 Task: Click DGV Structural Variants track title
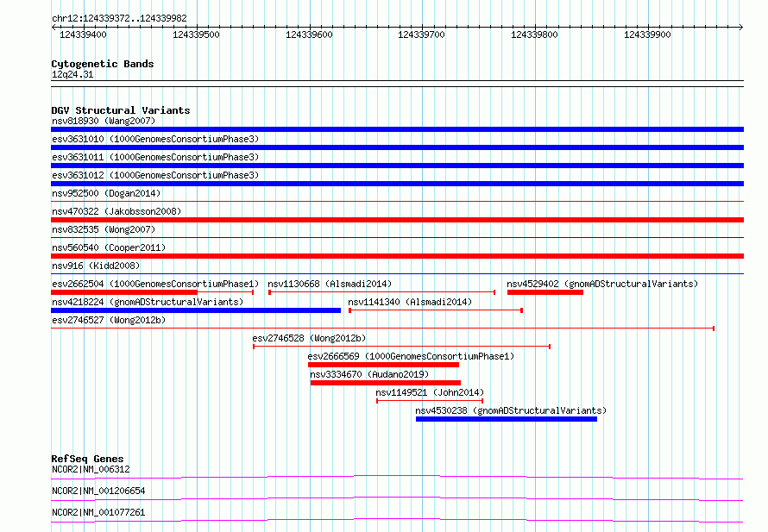tap(121, 110)
